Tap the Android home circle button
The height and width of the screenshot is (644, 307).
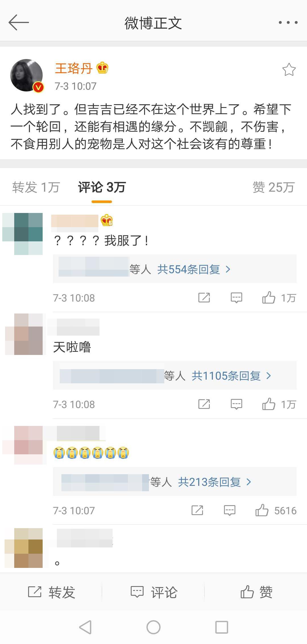153,627
